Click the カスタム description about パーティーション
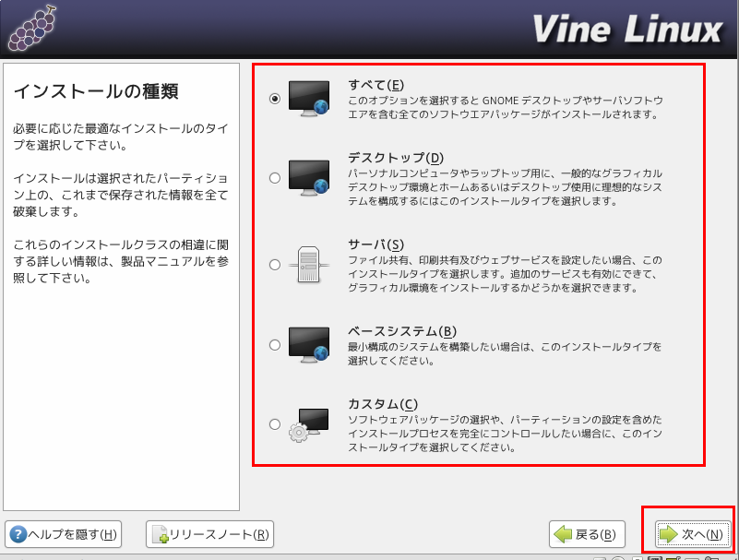Image resolution: width=739 pixels, height=560 pixels. tap(506, 434)
